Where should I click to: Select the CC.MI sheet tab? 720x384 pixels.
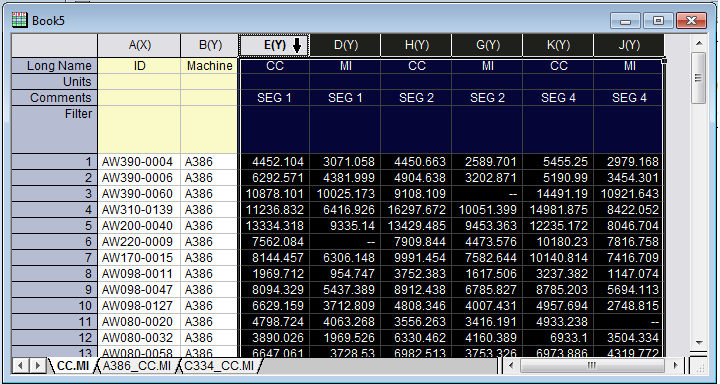coord(73,366)
